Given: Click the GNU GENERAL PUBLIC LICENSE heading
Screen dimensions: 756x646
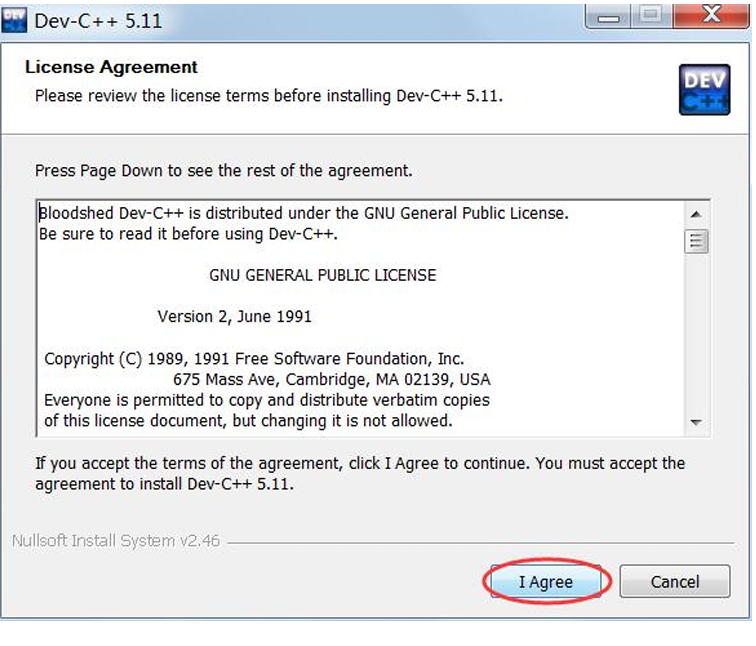Looking at the screenshot, I should [x=322, y=275].
